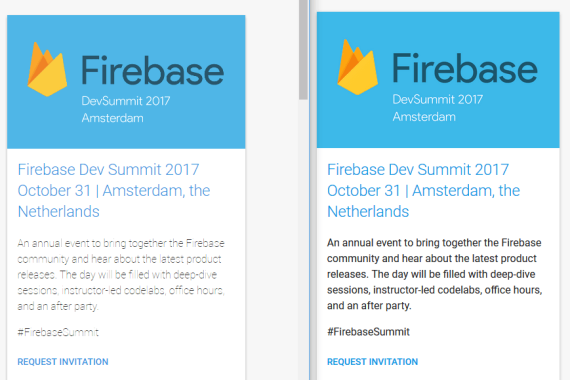The image size is (570, 380).
Task: Select 'DevSummit 2017' text in right banner
Action: (x=438, y=99)
